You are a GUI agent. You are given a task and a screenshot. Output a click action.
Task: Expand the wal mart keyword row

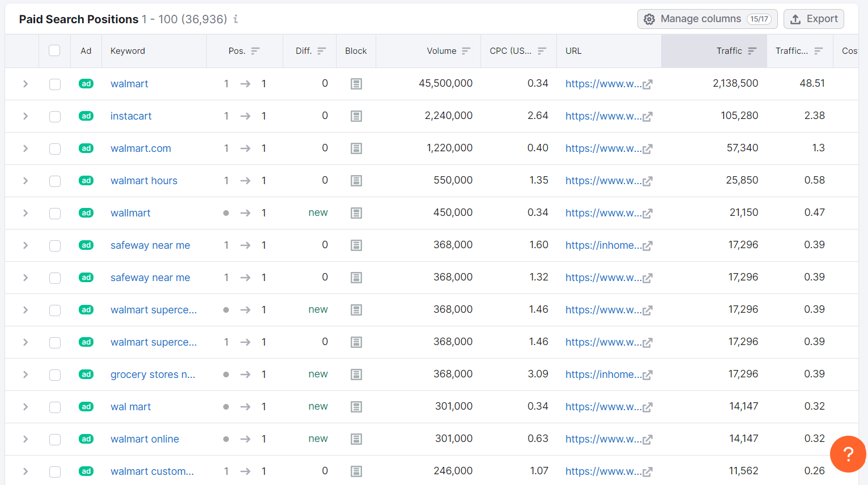[x=25, y=407]
